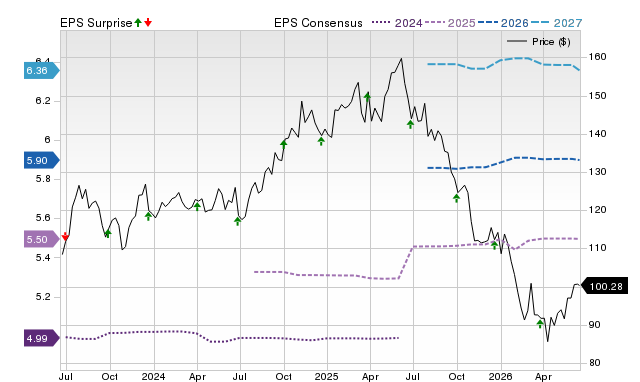Select the green surprise arrow at Oct before 2024
Viewport: 640px width, 382px height.
point(108,233)
